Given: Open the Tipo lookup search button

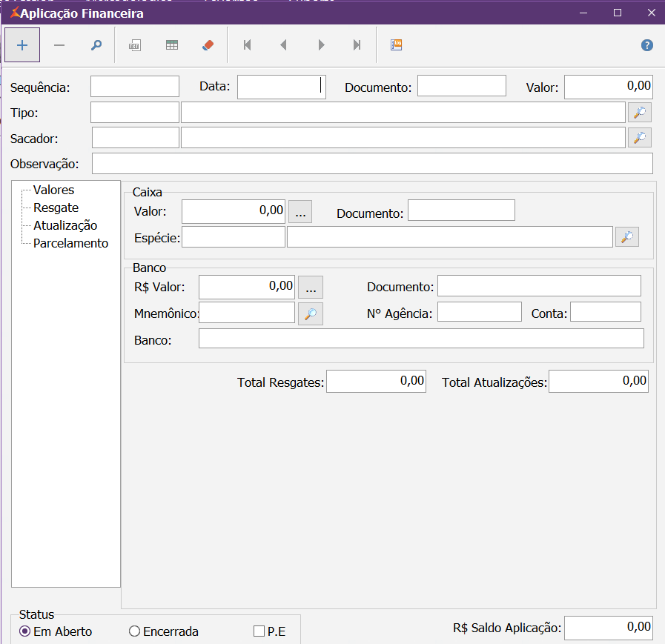Looking at the screenshot, I should point(639,113).
